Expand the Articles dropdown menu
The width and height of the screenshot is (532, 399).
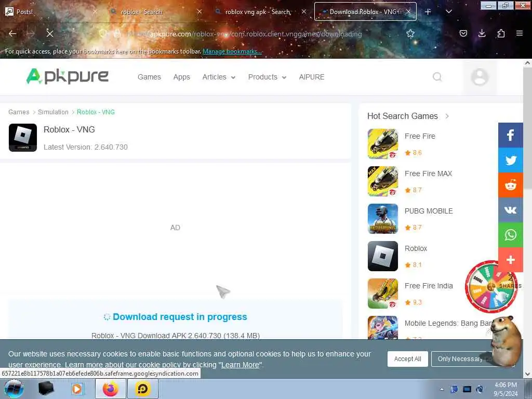[219, 77]
